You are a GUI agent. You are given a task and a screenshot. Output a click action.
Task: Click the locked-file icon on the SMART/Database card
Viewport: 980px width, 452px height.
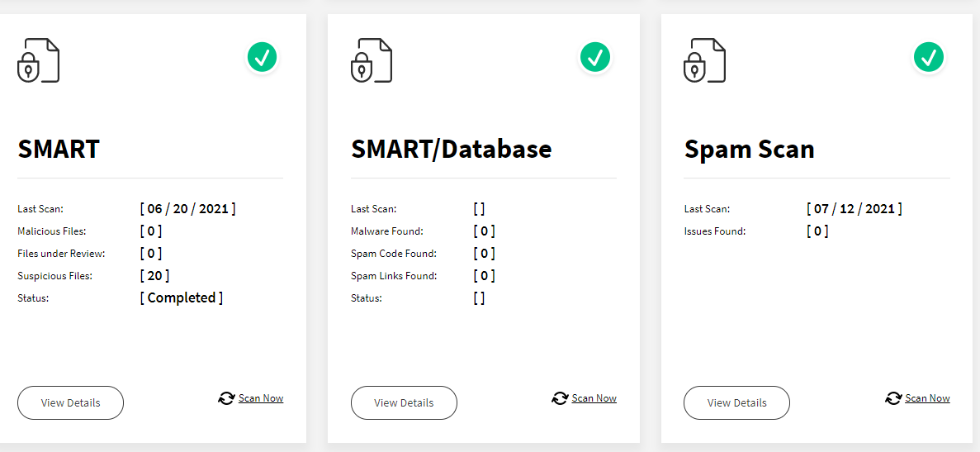coord(372,60)
